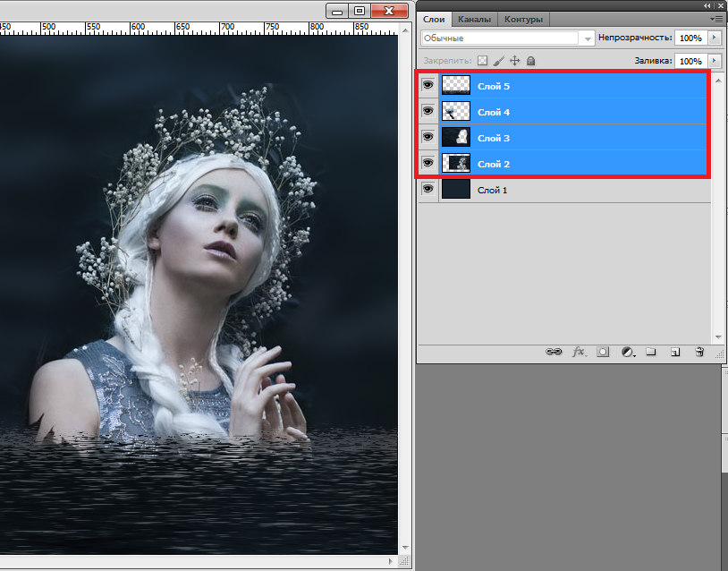The image size is (728, 571).
Task: Click the Link Layers chain icon
Action: pos(554,353)
